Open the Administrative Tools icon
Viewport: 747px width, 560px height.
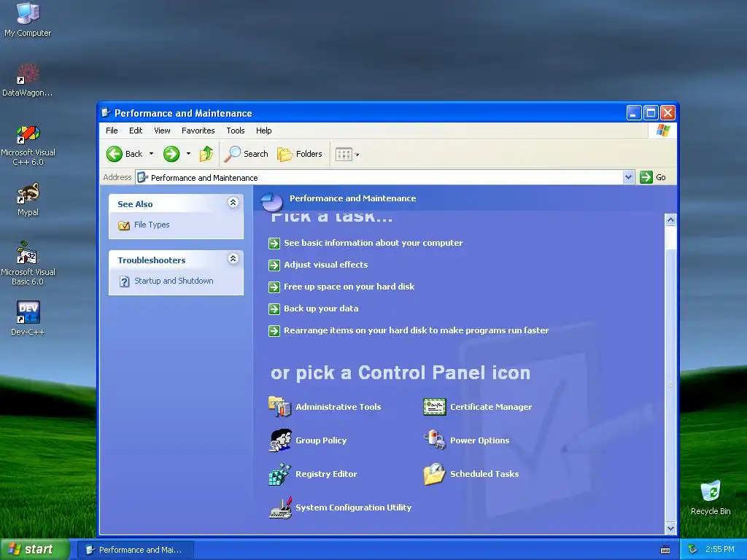279,407
